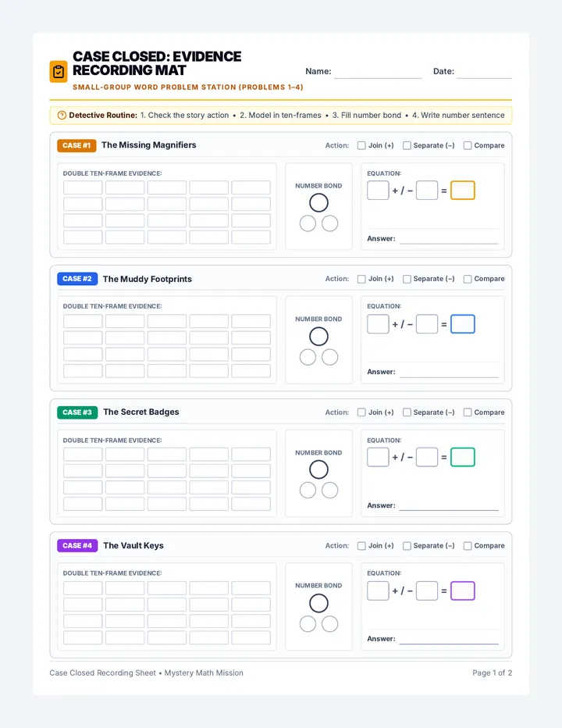The height and width of the screenshot is (728, 562).
Task: Check Separate (−) for The Muddy Footprints
Action: [x=407, y=279]
